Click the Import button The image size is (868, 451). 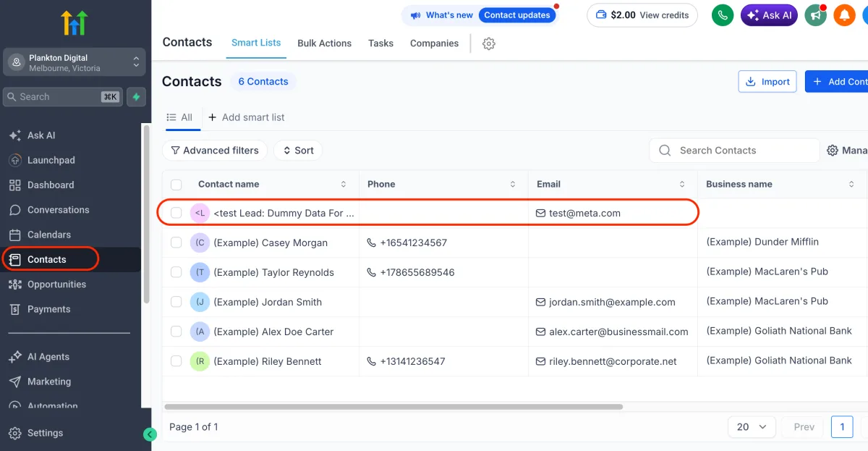[x=767, y=82]
